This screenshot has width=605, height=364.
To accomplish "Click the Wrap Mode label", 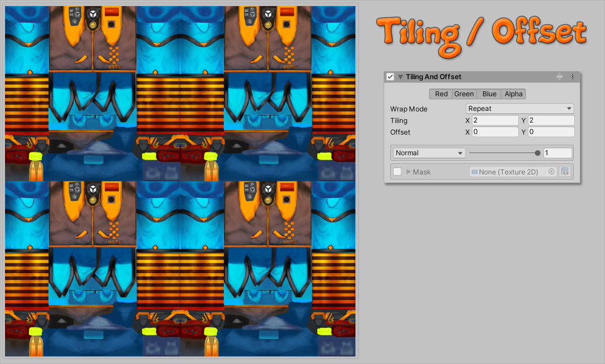I will (x=408, y=109).
